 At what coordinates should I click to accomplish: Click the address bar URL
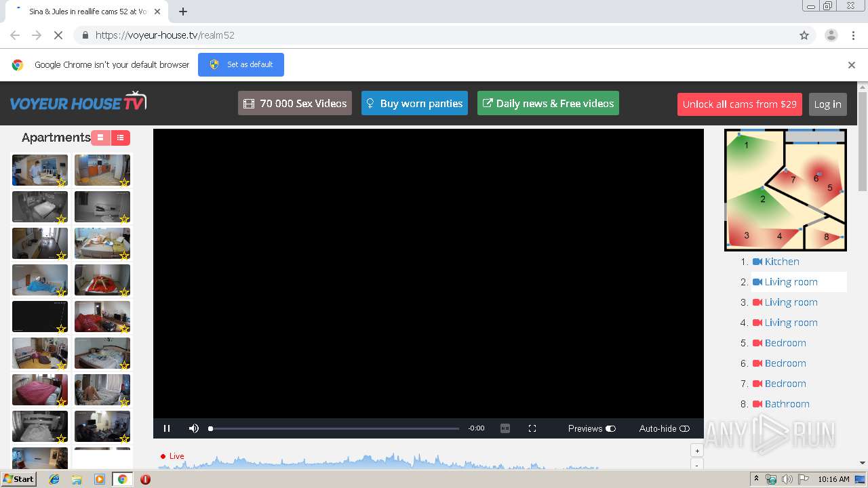165,35
